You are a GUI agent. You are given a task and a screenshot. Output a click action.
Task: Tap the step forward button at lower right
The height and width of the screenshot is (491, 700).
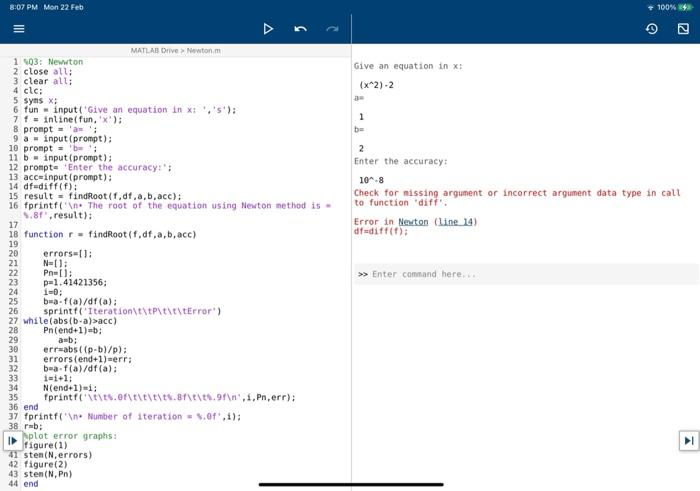click(x=689, y=441)
